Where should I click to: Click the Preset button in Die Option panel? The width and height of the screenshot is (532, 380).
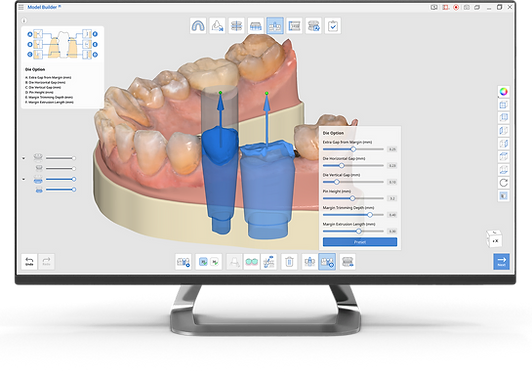[360, 242]
